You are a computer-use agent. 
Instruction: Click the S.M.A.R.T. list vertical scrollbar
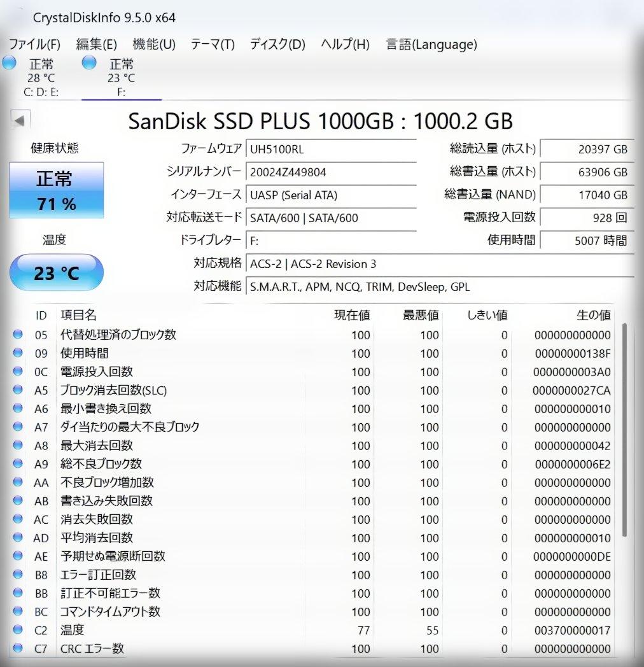(624, 430)
